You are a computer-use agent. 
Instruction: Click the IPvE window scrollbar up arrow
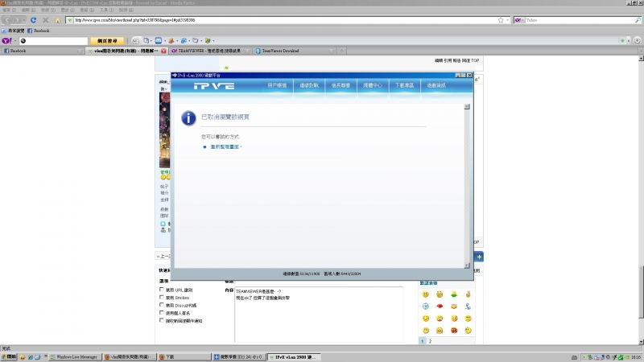coord(467,107)
